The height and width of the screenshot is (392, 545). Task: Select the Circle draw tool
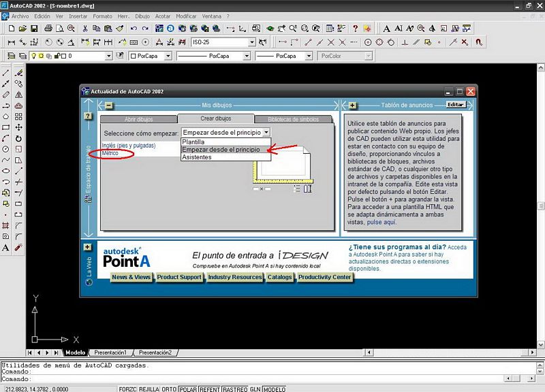pos(6,149)
